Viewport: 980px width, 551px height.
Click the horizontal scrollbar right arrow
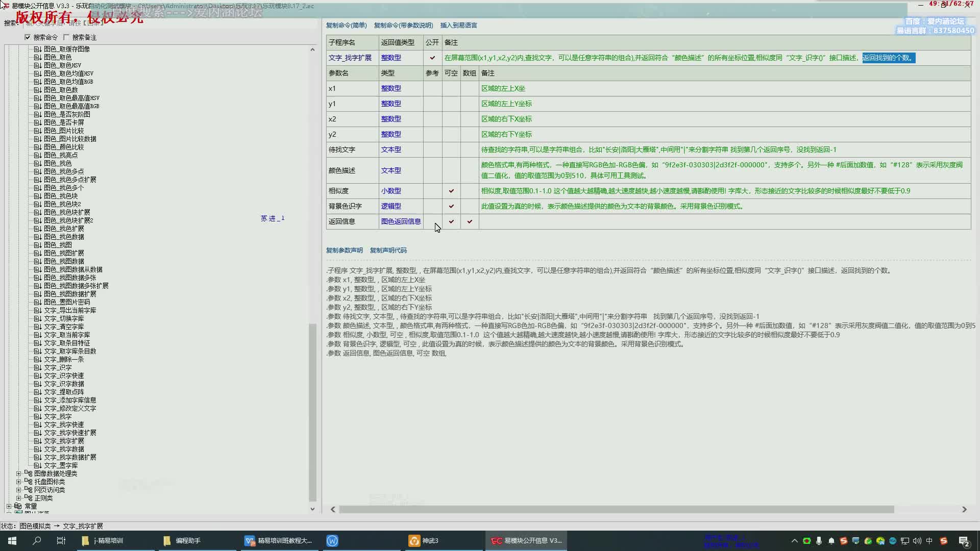964,509
